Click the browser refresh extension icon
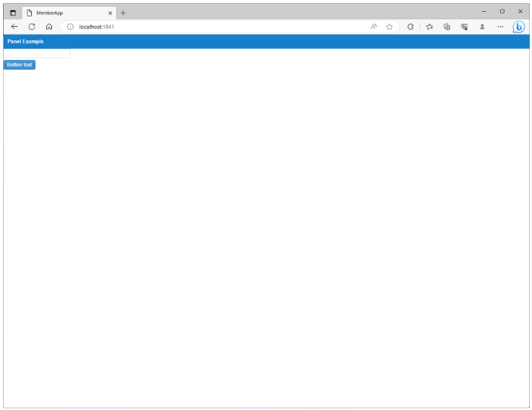 pos(410,27)
